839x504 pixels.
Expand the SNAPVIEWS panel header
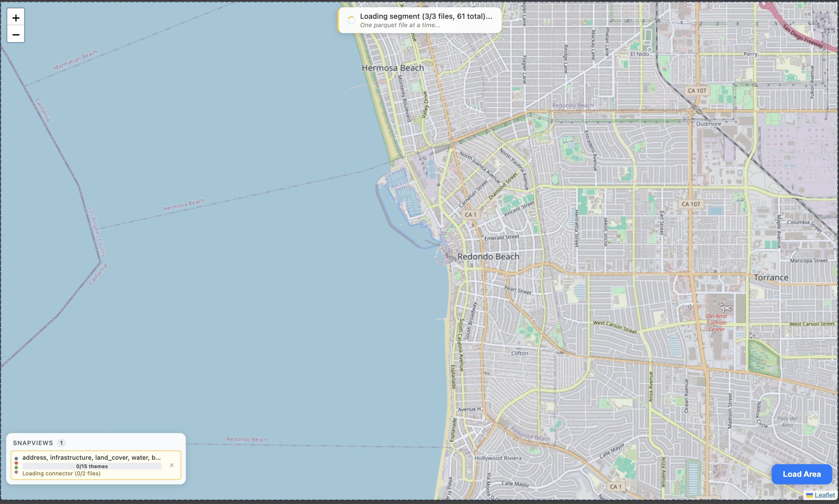pos(33,443)
